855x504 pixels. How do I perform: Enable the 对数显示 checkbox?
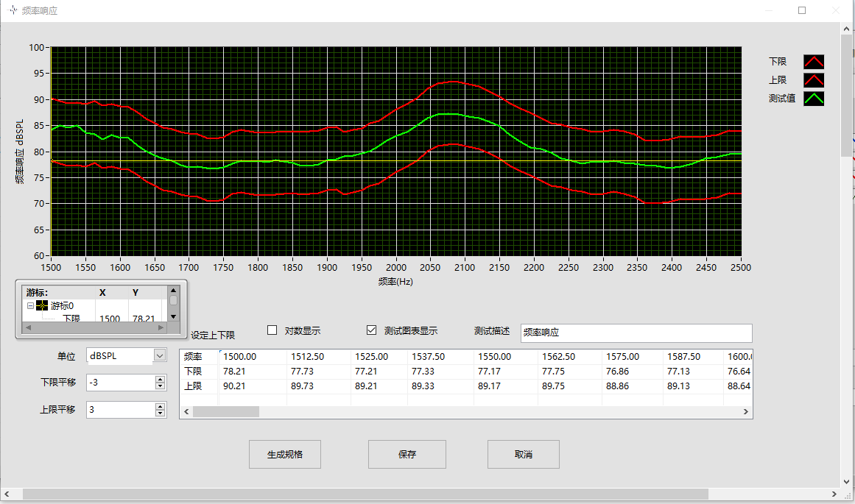pyautogui.click(x=272, y=330)
